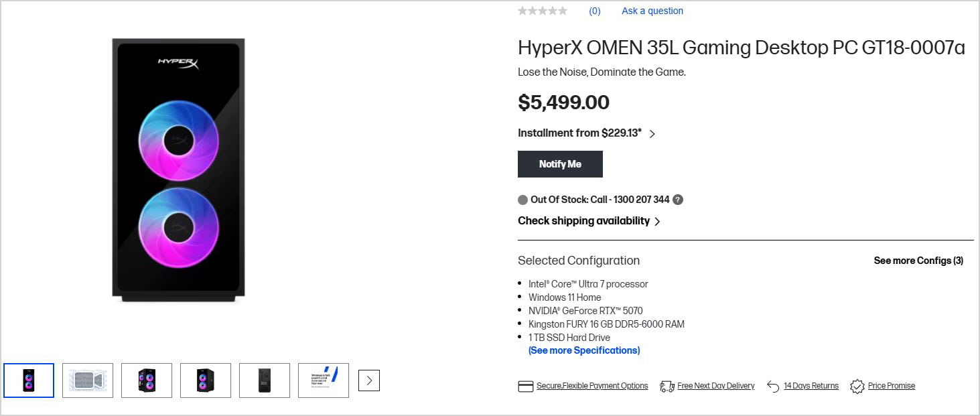The image size is (980, 416).
Task: Show next thumbnails with gallery arrow
Action: click(x=369, y=380)
